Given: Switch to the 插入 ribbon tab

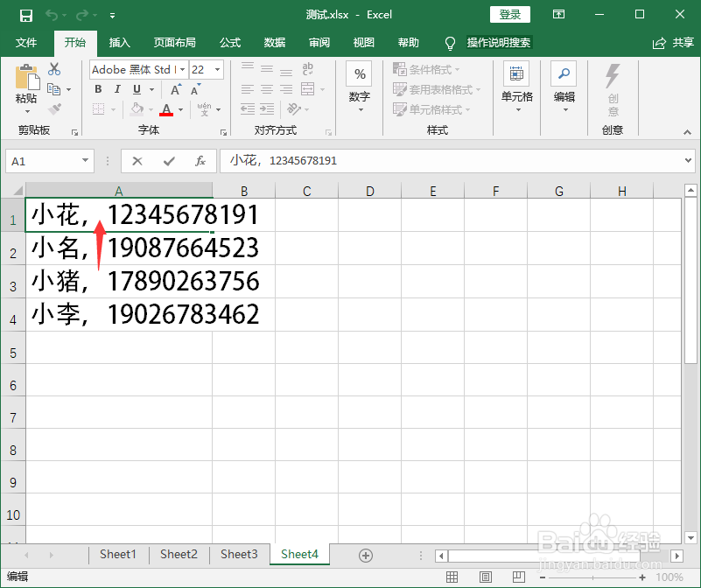Looking at the screenshot, I should [x=119, y=42].
